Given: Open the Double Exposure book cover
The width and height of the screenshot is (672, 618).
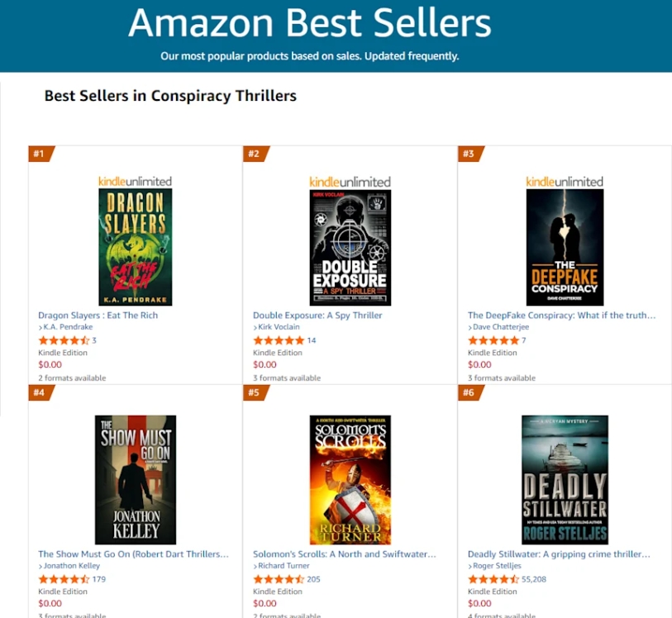Looking at the screenshot, I should coord(350,247).
